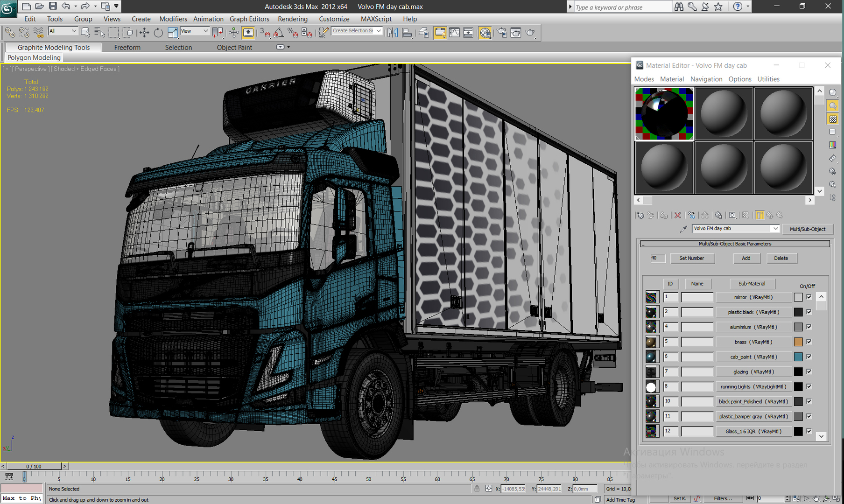Open the Rendering menu

coord(293,19)
